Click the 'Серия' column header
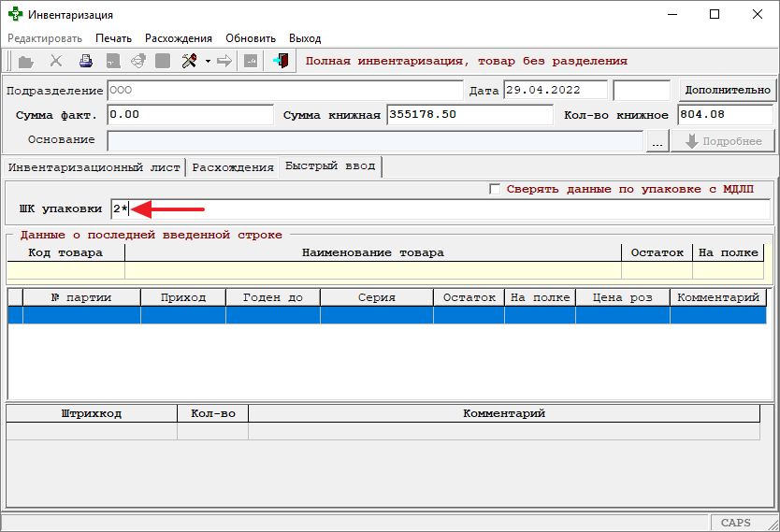The height and width of the screenshot is (532, 780). click(x=376, y=297)
